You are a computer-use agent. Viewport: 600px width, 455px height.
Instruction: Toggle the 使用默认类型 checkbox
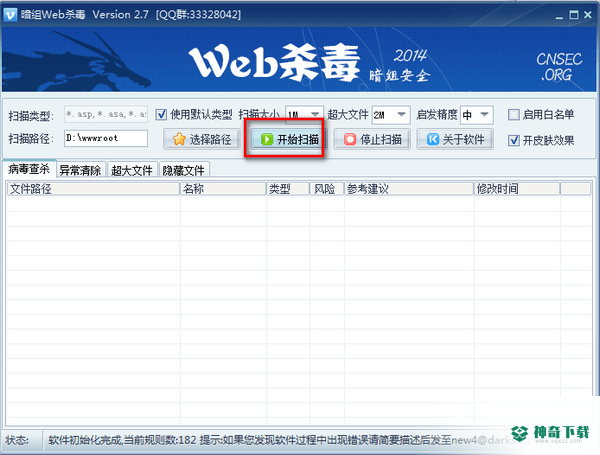[x=161, y=114]
